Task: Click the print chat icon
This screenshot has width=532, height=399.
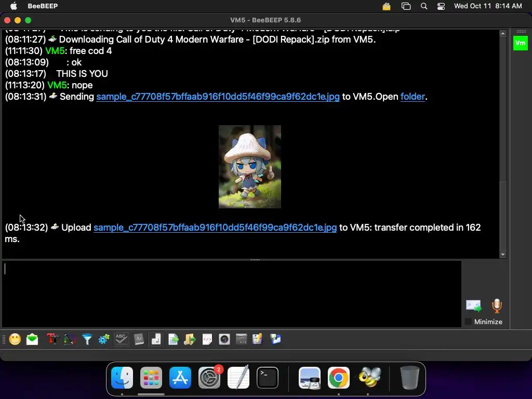Action: (x=275, y=339)
